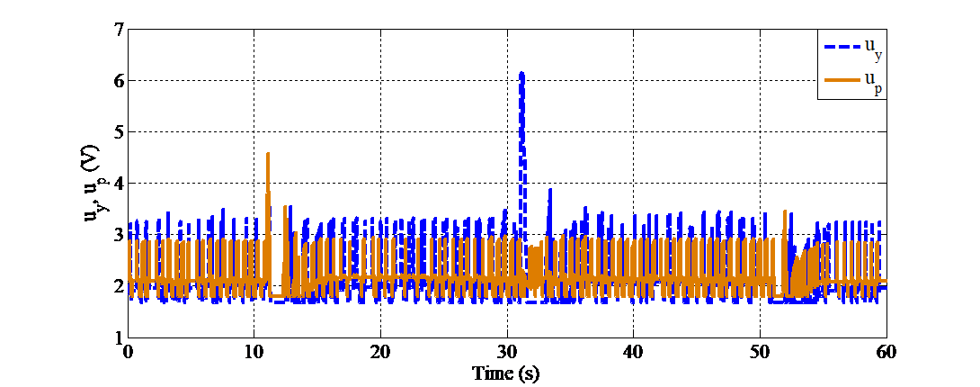Click the x-axis tick label 40

[634, 349]
